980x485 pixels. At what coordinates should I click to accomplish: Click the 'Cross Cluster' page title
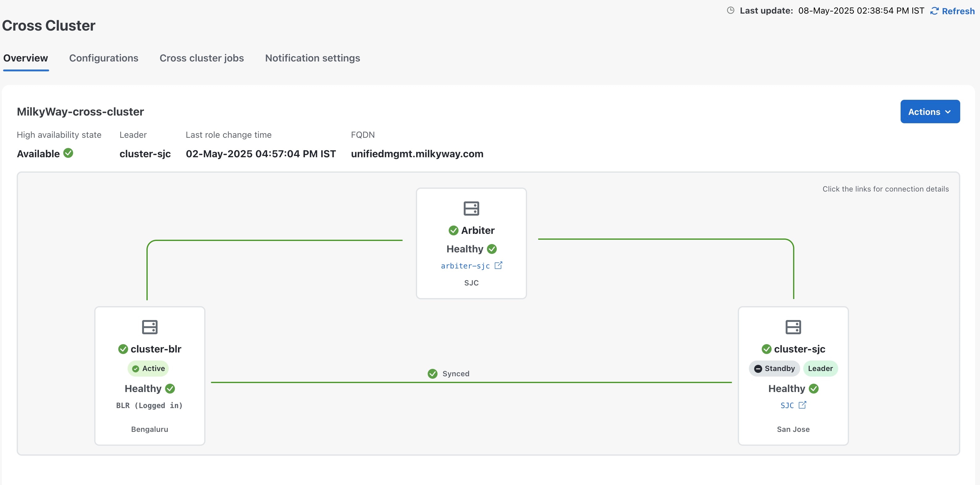pyautogui.click(x=49, y=26)
